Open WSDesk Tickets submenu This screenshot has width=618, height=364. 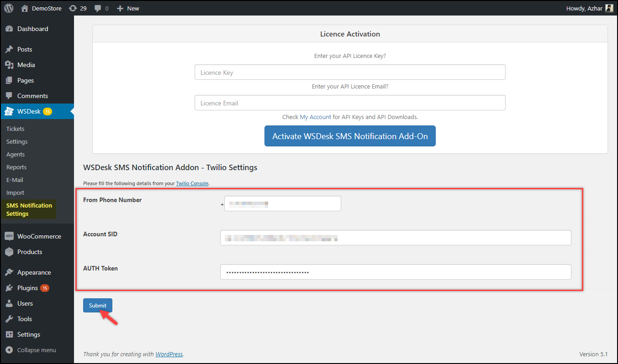click(x=16, y=129)
